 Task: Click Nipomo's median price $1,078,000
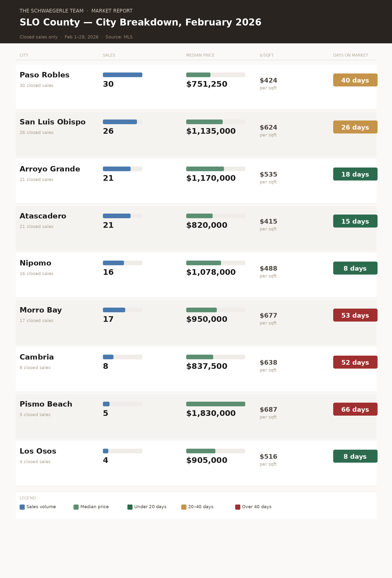pos(211,272)
